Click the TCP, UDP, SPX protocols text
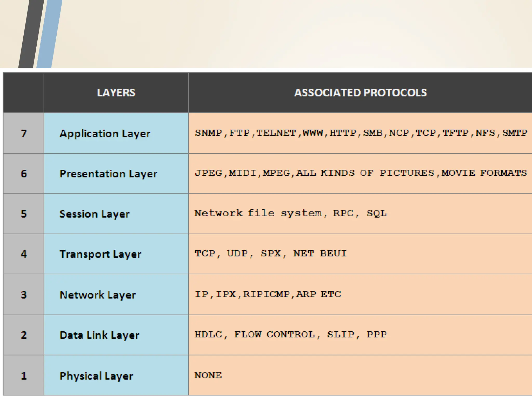Viewport: 532px width, 399px height. (270, 254)
